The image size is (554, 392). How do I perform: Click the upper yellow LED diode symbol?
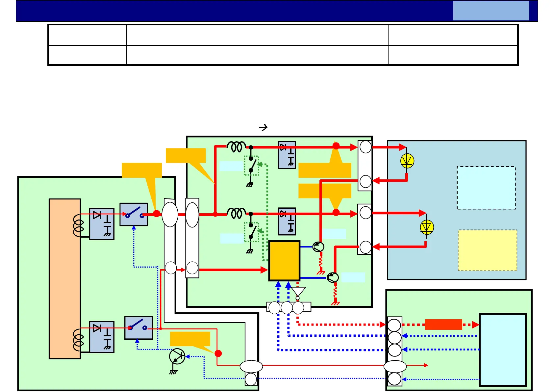tap(407, 161)
